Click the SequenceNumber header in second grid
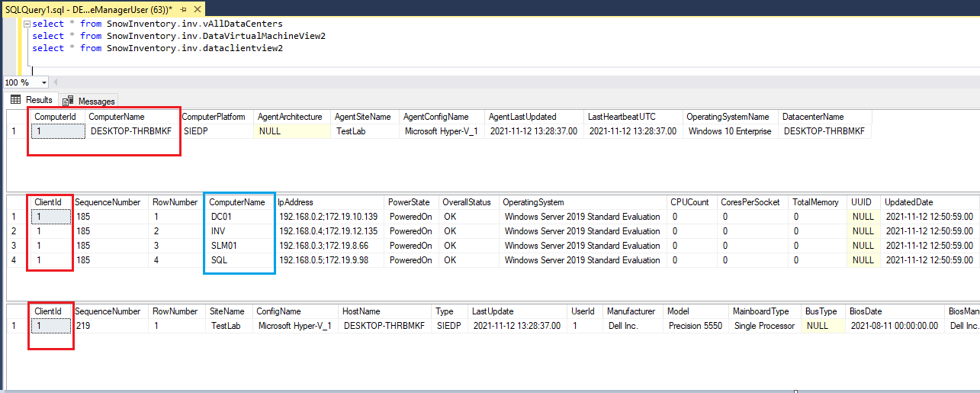Image resolution: width=980 pixels, height=393 pixels. 110,202
